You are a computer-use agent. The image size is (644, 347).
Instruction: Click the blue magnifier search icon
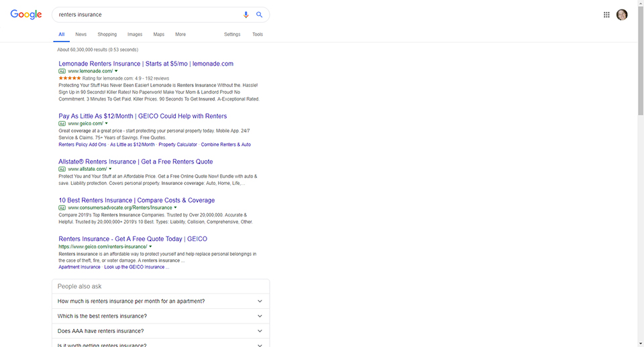tap(259, 14)
